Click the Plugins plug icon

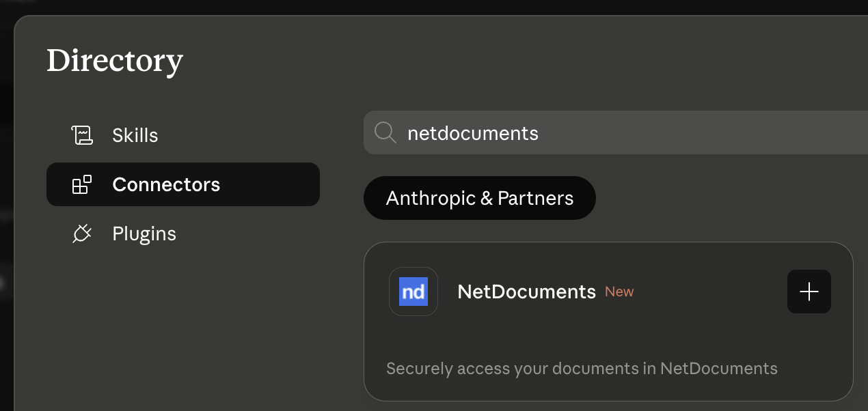[82, 233]
